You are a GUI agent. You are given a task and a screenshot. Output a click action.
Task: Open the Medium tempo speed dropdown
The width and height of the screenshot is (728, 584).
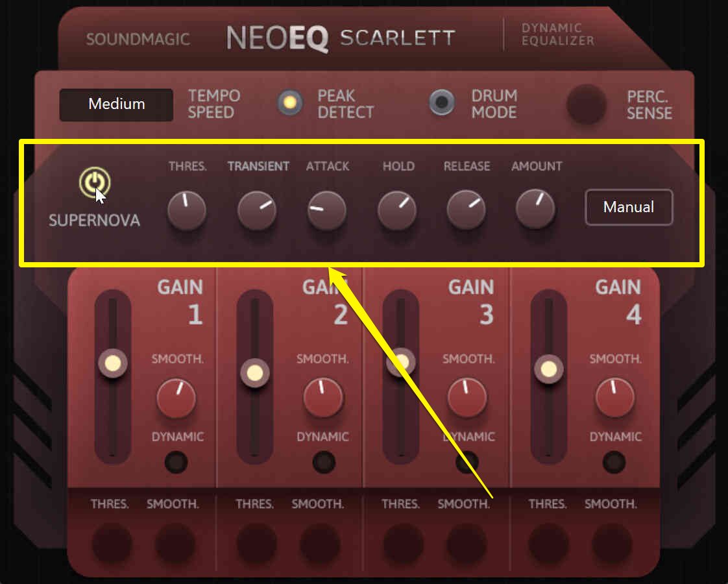click(x=117, y=104)
